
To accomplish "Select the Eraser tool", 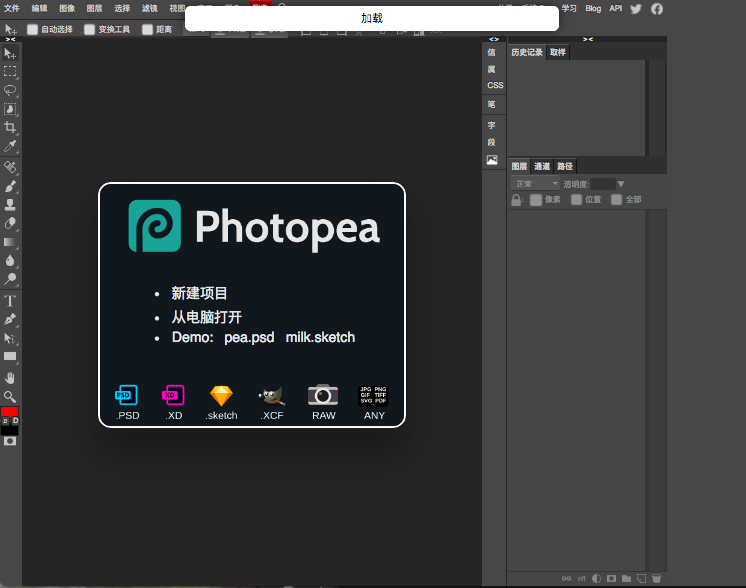I will coord(10,223).
